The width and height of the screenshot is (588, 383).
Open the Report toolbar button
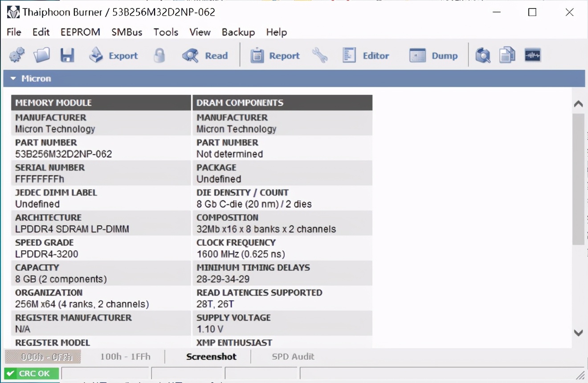[275, 56]
